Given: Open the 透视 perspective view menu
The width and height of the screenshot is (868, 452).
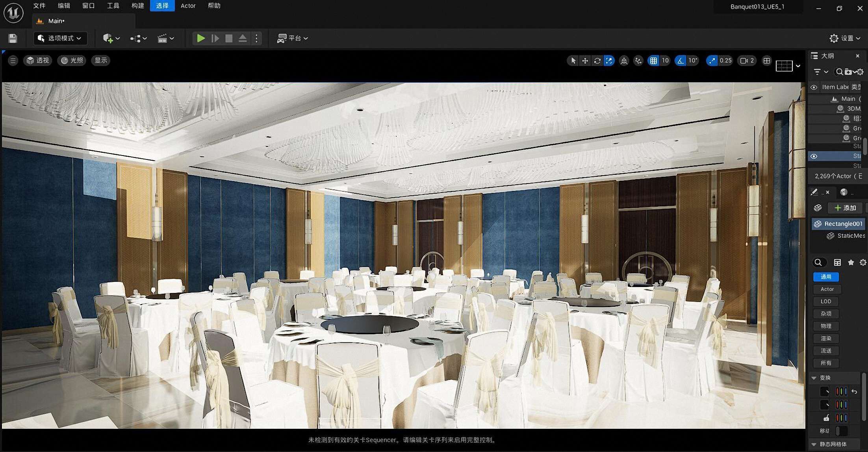Looking at the screenshot, I should pos(38,60).
